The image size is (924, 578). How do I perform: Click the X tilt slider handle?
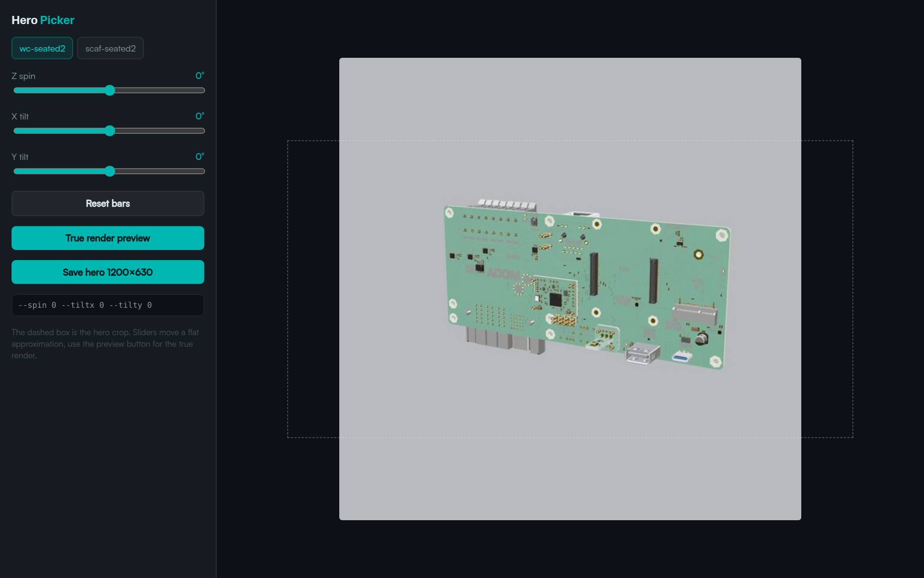click(110, 131)
